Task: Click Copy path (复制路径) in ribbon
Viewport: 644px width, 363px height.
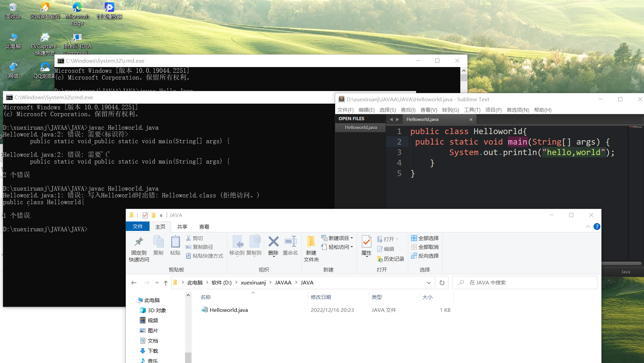Action: tap(200, 247)
